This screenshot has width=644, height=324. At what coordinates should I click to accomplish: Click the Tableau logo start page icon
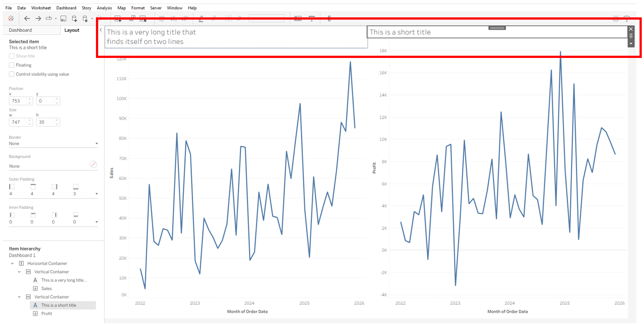point(11,18)
